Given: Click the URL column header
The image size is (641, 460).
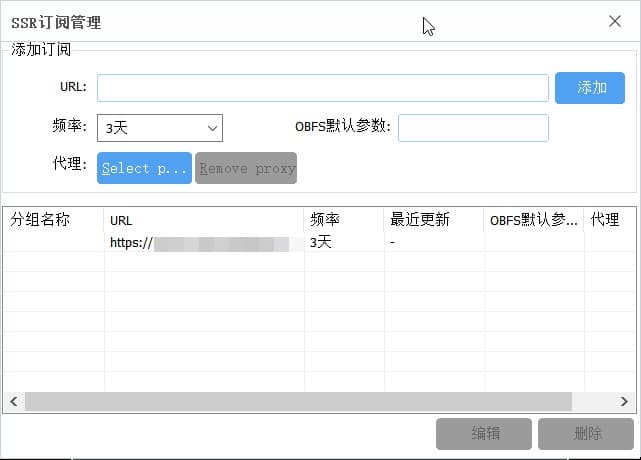Looking at the screenshot, I should click(204, 220).
